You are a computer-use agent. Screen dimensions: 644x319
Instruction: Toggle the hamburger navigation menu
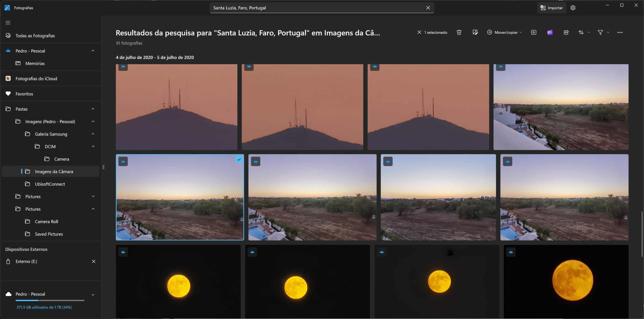click(x=8, y=23)
